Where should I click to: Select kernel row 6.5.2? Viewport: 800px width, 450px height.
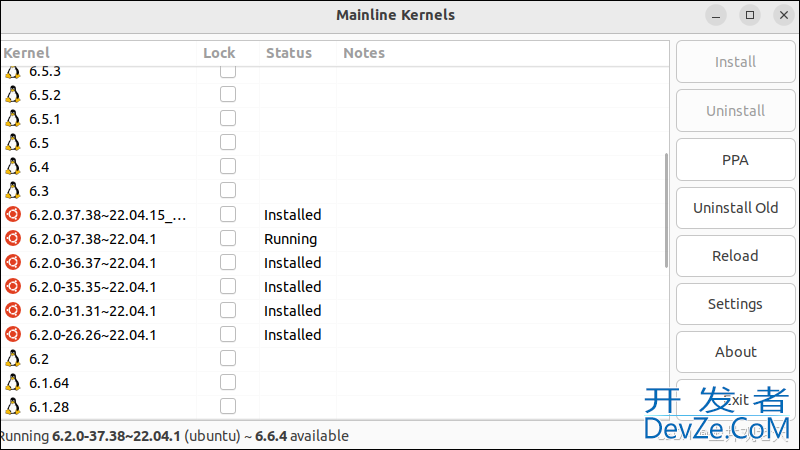(335, 95)
